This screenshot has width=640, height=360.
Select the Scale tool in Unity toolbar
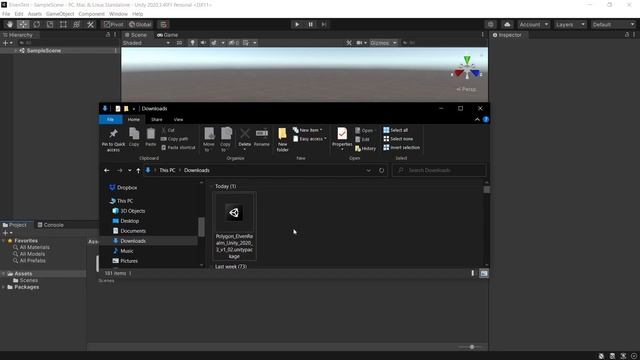coord(50,24)
